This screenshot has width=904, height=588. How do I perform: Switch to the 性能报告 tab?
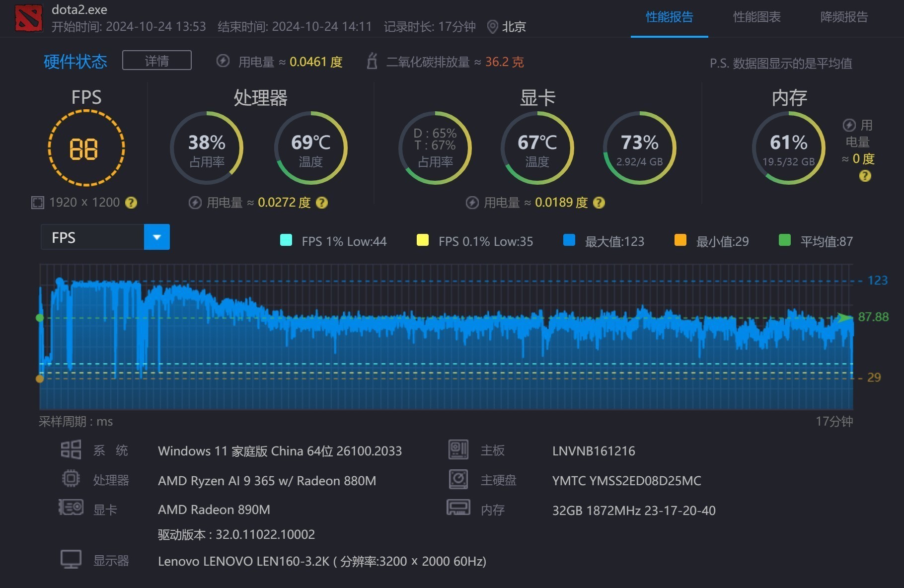[669, 17]
